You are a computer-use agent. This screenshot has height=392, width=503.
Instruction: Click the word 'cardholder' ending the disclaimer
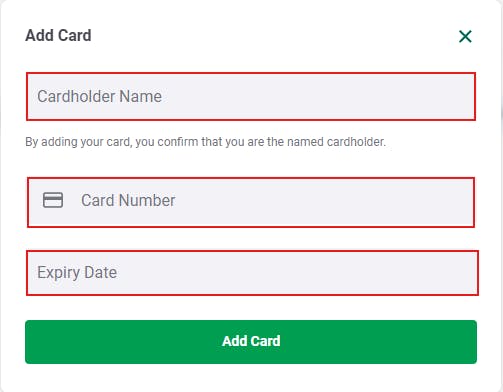[356, 142]
